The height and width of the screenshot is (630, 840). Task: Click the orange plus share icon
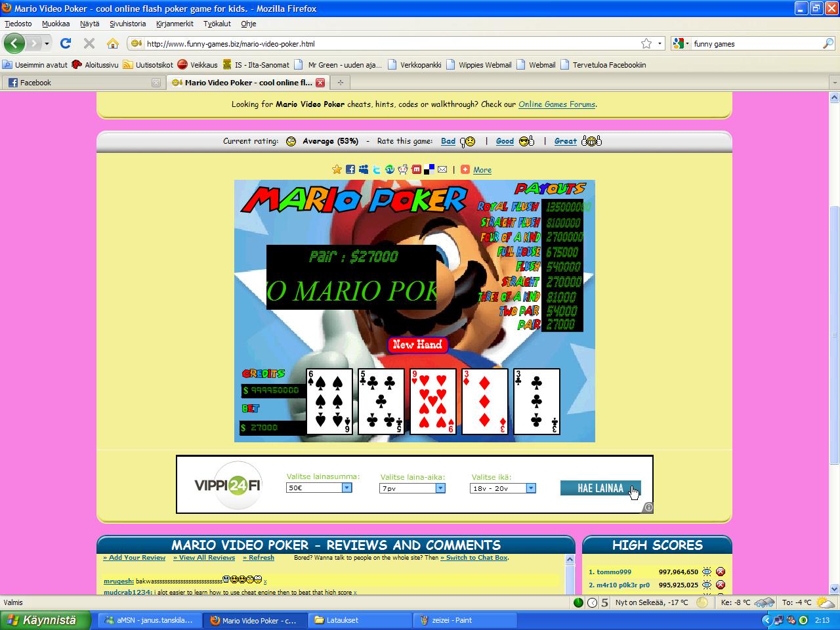coord(465,169)
